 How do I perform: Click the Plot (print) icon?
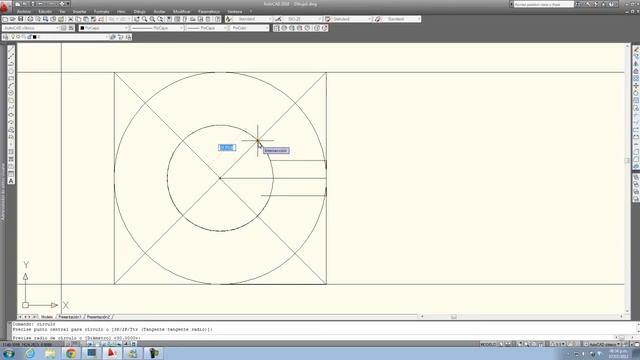30,19
